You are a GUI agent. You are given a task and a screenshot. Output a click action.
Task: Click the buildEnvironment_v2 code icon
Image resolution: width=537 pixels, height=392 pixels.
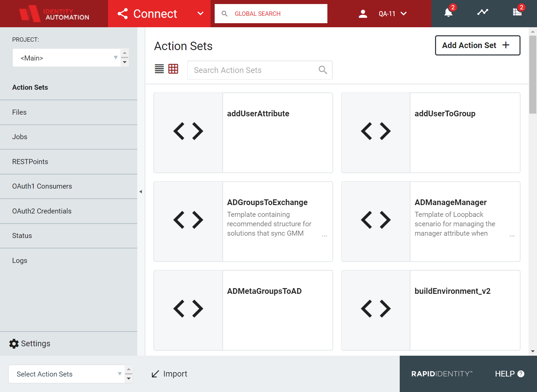376,309
